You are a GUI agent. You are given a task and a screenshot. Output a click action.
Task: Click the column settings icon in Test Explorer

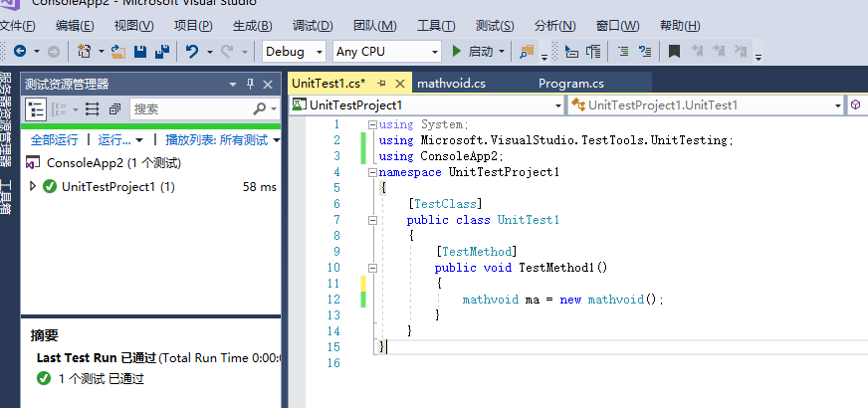92,109
